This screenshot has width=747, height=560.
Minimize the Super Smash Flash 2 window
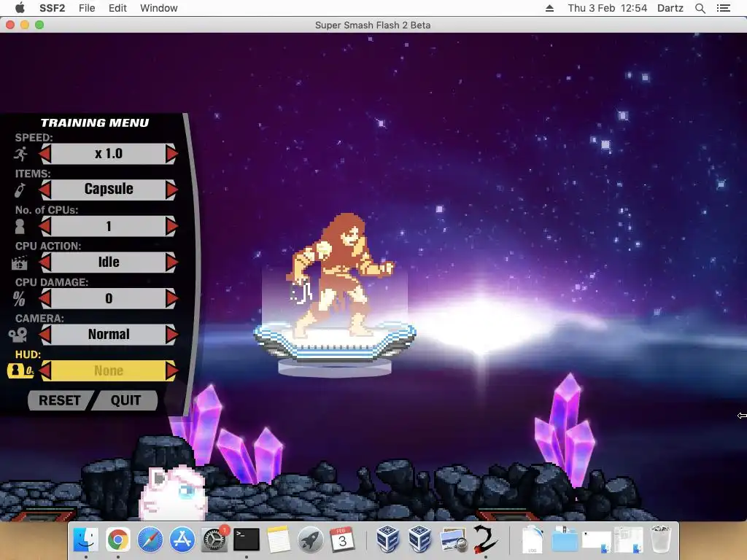tap(25, 25)
